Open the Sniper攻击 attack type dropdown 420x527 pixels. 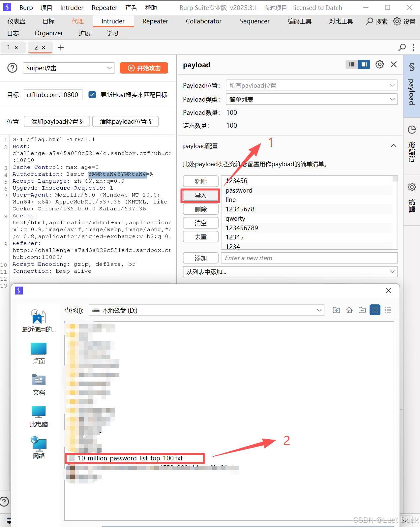click(69, 68)
